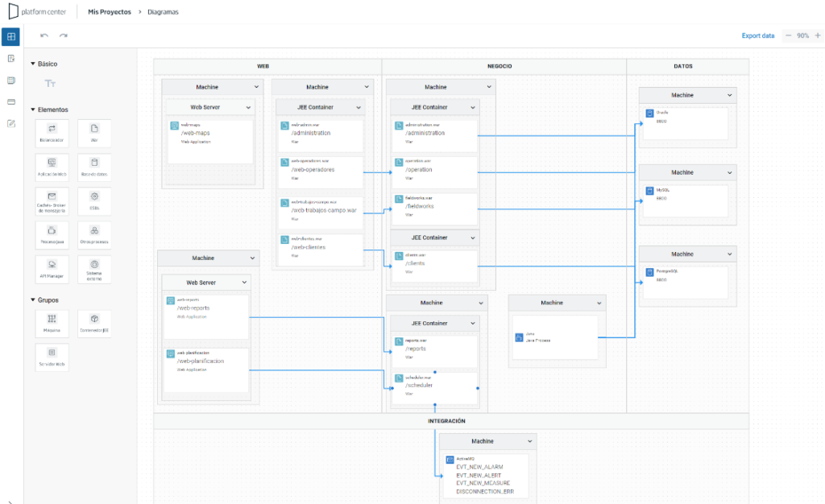The height and width of the screenshot is (504, 825).
Task: Redo the last diagram change
Action: (64, 35)
